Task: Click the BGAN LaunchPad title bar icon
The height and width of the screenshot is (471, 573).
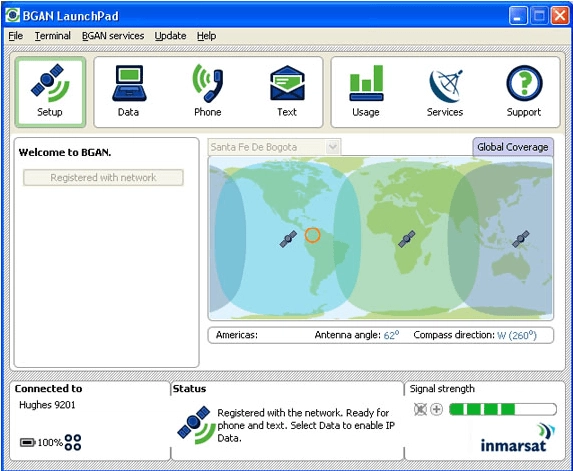Action: point(13,15)
